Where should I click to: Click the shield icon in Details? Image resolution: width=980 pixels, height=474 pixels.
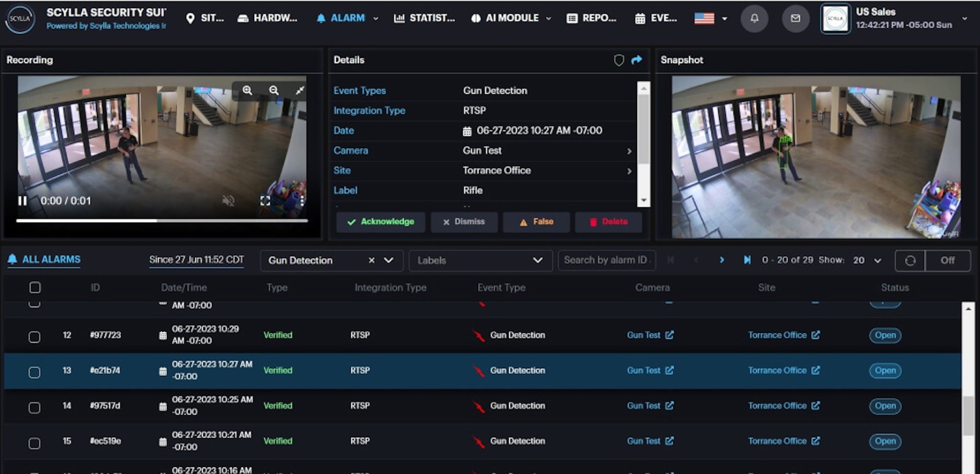619,60
